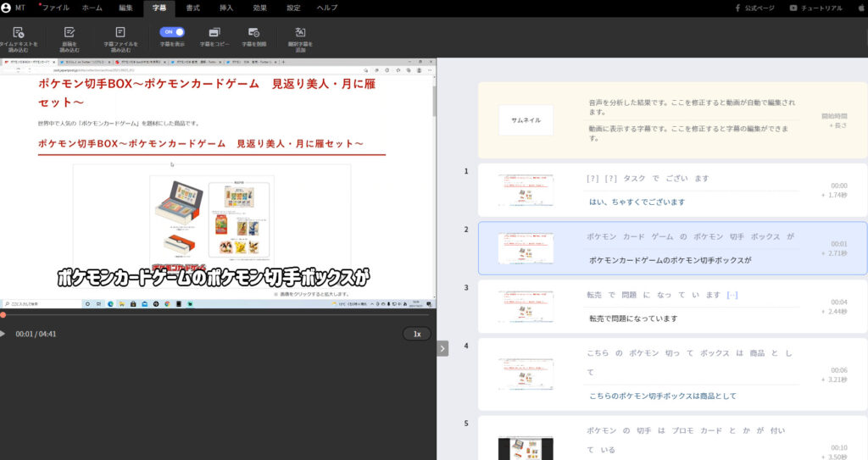Image resolution: width=868 pixels, height=460 pixels.
Task: Click the subtitle overlay text on the video preview
Action: [213, 277]
